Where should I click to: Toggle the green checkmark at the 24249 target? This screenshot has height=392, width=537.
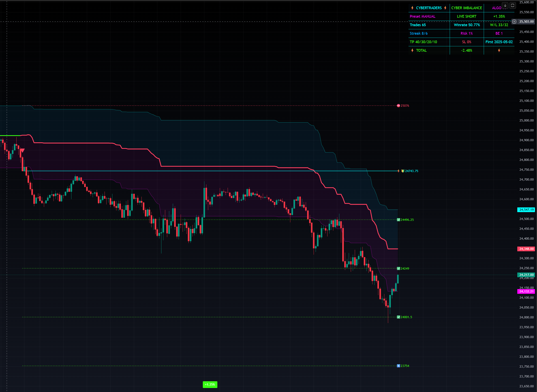(399, 268)
